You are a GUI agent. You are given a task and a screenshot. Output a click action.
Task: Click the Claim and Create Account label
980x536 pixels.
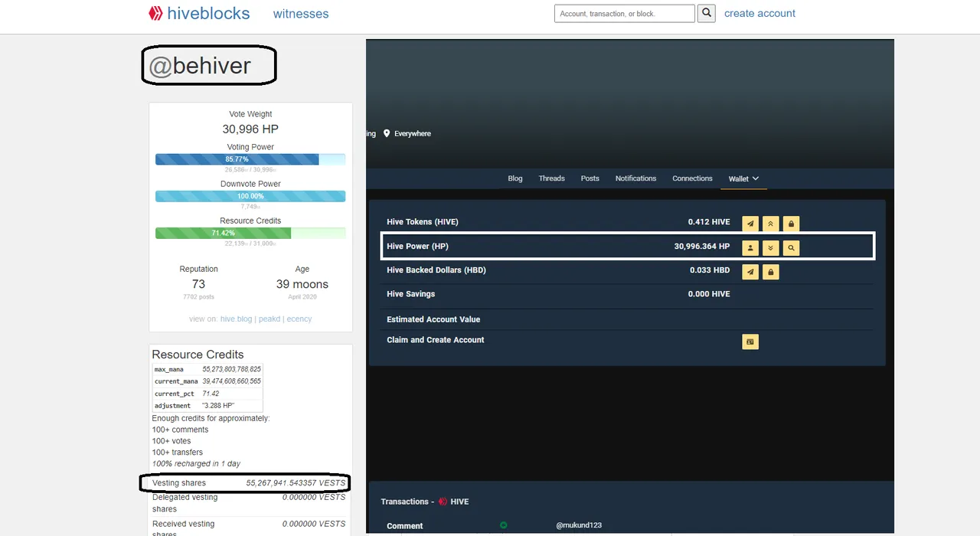[x=436, y=340]
